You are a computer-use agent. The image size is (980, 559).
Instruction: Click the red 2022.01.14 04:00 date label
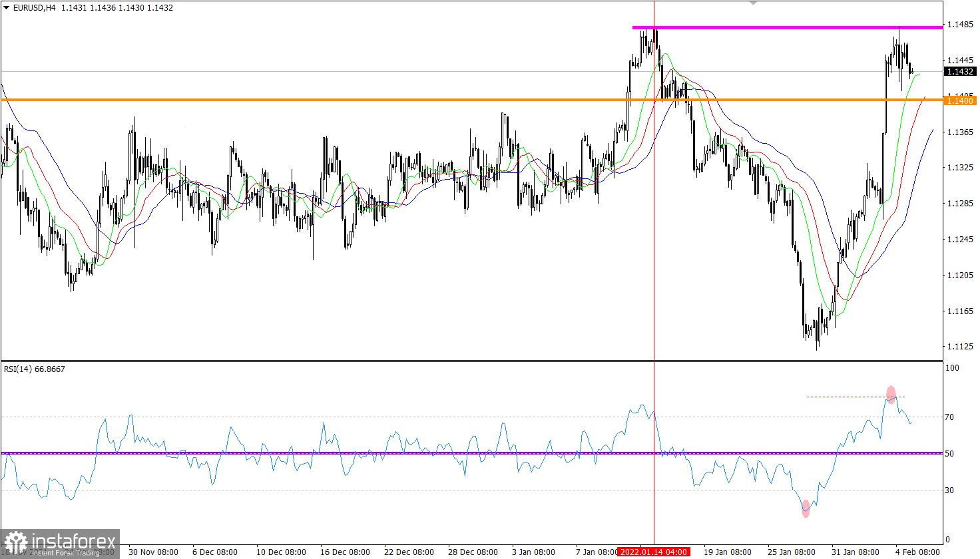click(x=654, y=552)
